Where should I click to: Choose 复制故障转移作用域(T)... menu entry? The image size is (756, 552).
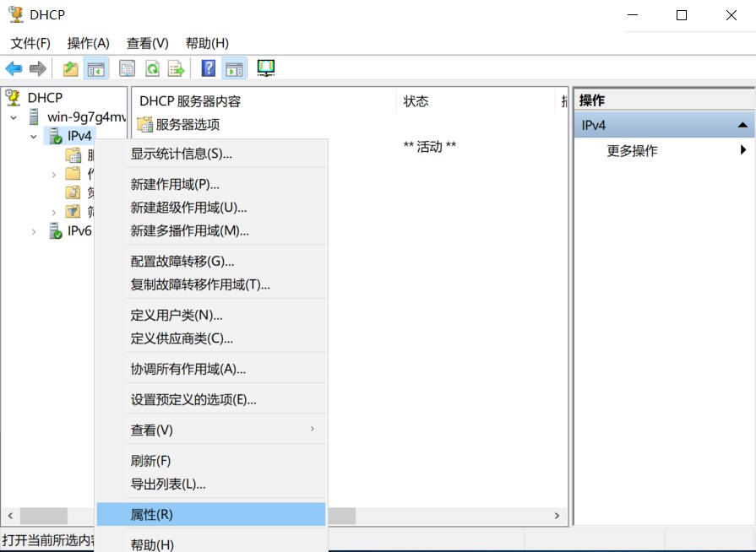tap(212, 284)
